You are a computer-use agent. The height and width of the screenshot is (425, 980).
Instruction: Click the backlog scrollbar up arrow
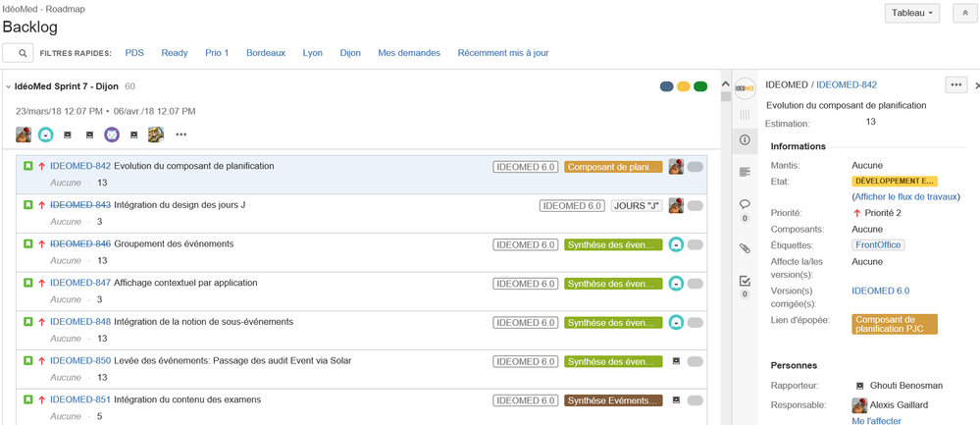tap(726, 83)
